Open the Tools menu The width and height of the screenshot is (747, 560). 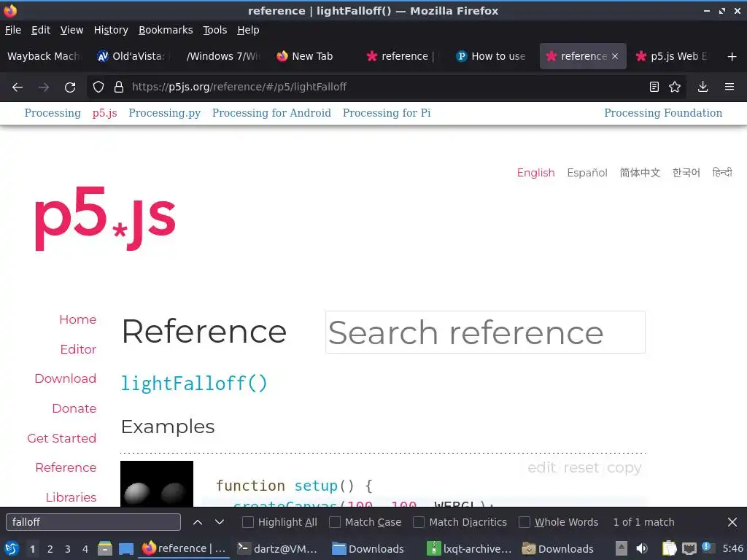215,30
